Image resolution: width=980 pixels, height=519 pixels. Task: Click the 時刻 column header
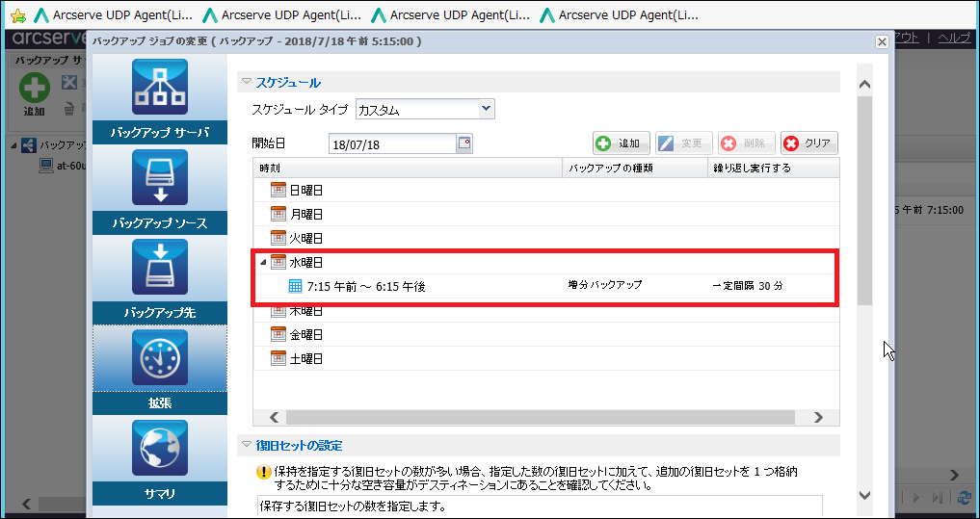pos(409,168)
